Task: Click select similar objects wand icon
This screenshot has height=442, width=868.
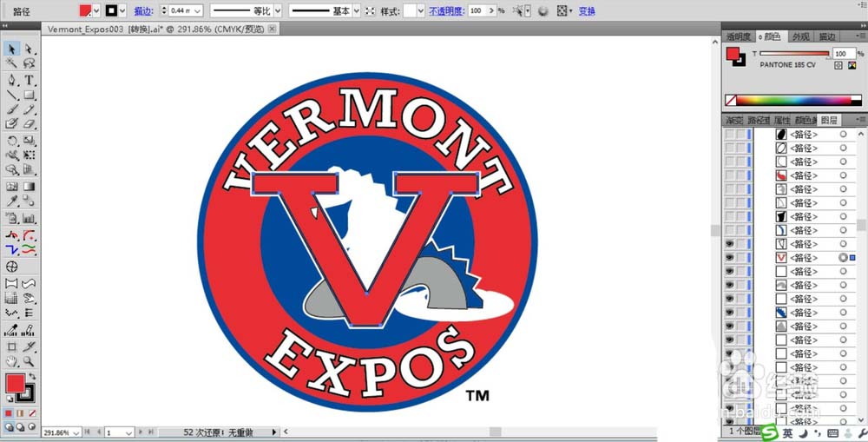Action: (518, 10)
